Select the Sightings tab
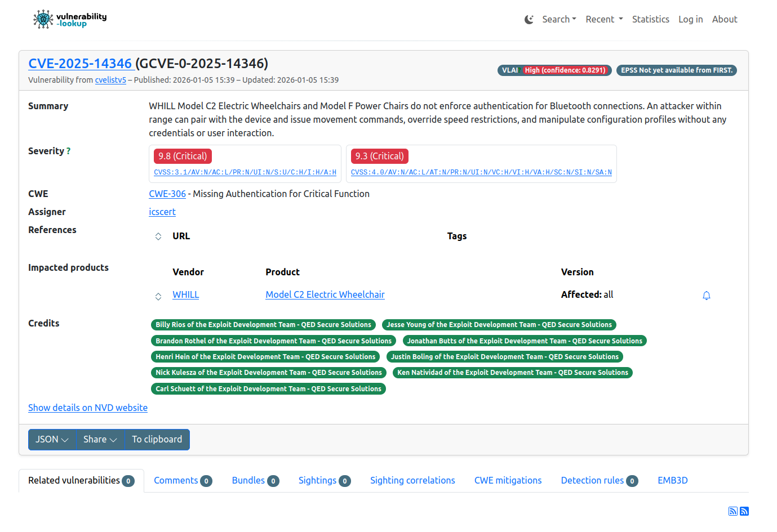The height and width of the screenshot is (532, 777). pyautogui.click(x=324, y=481)
